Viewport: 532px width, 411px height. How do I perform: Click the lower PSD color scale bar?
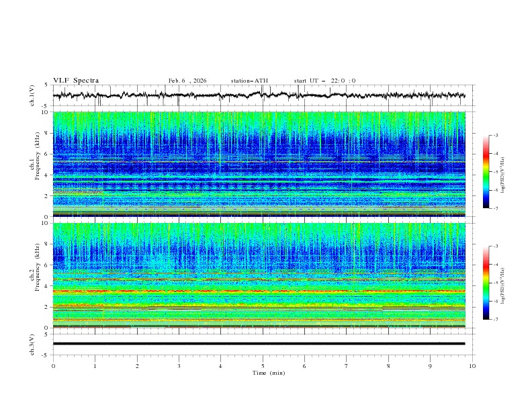pyautogui.click(x=486, y=283)
